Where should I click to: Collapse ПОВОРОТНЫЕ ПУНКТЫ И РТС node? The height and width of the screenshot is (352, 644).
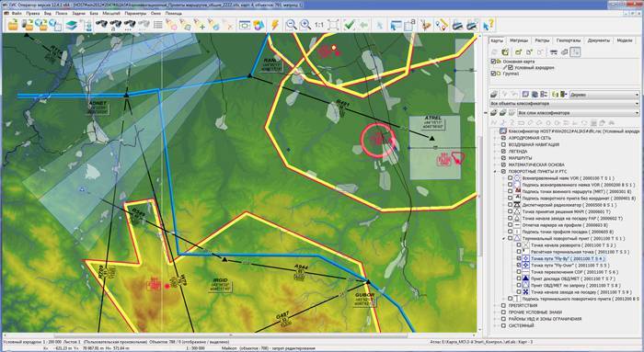(x=496, y=172)
